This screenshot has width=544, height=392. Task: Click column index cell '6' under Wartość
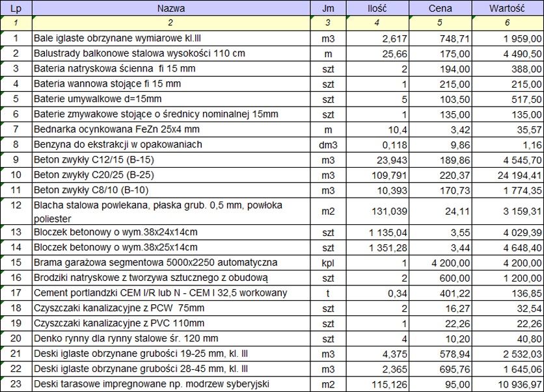pyautogui.click(x=508, y=23)
